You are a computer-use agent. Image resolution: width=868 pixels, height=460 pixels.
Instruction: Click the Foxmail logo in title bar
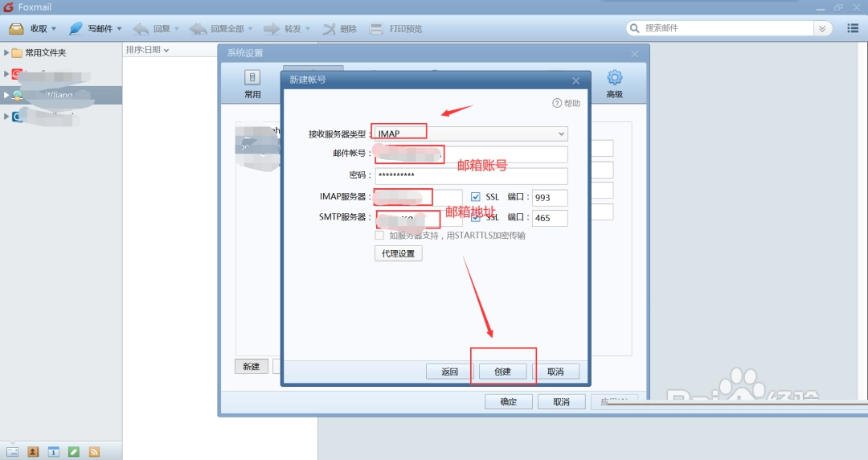(8, 7)
